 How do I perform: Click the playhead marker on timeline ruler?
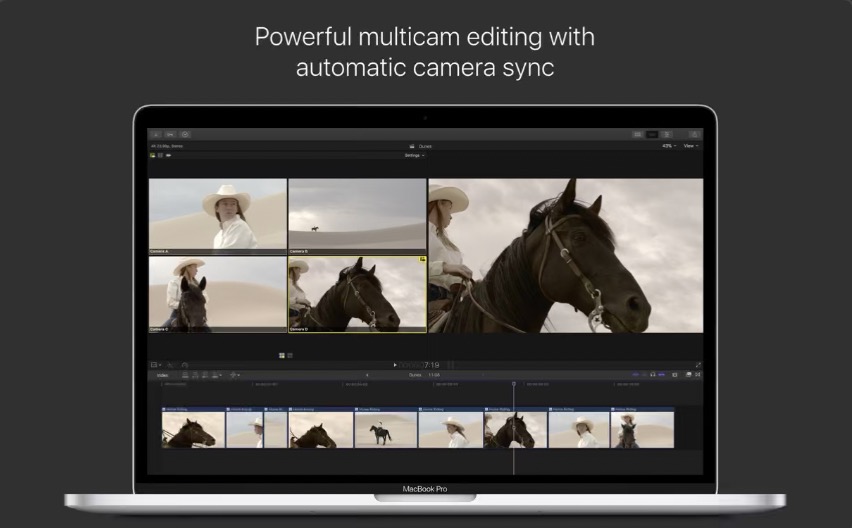click(514, 384)
